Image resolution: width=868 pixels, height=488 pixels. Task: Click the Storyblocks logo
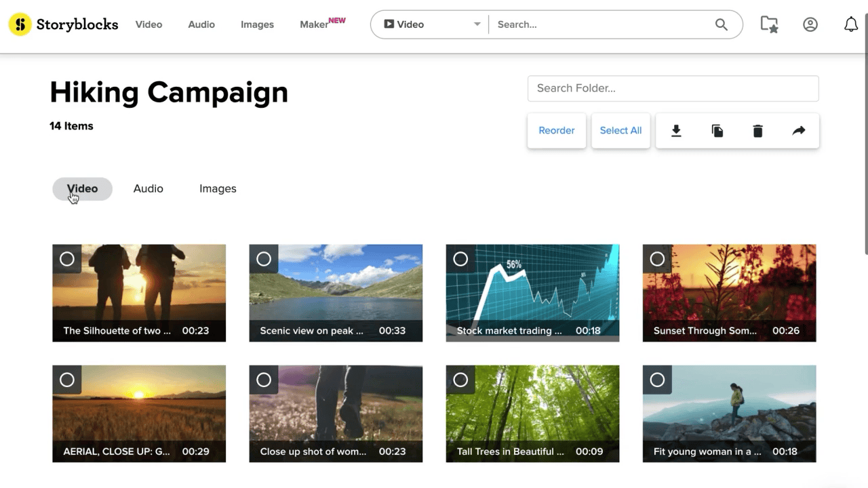coord(64,24)
